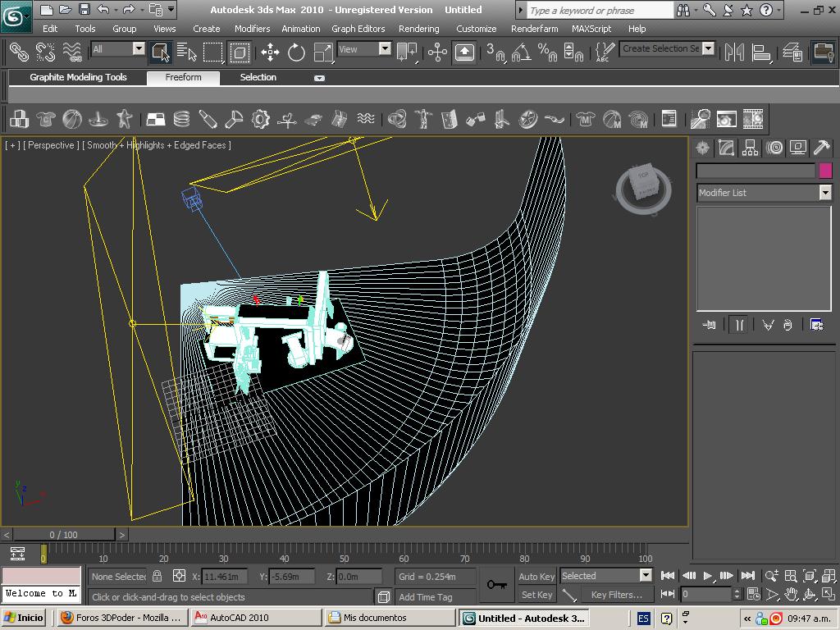Screen dimensions: 840x630
Task: Toggle Window/Crossing selection mode
Action: (240, 52)
